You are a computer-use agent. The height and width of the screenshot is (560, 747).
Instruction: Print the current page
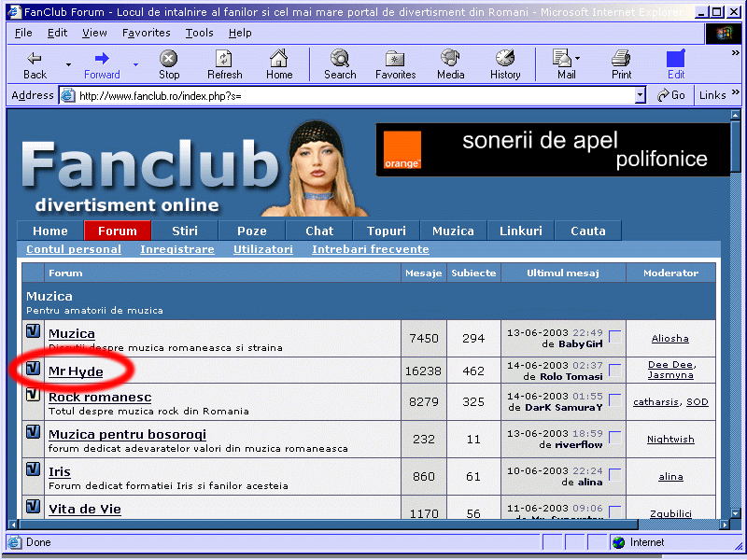click(621, 64)
